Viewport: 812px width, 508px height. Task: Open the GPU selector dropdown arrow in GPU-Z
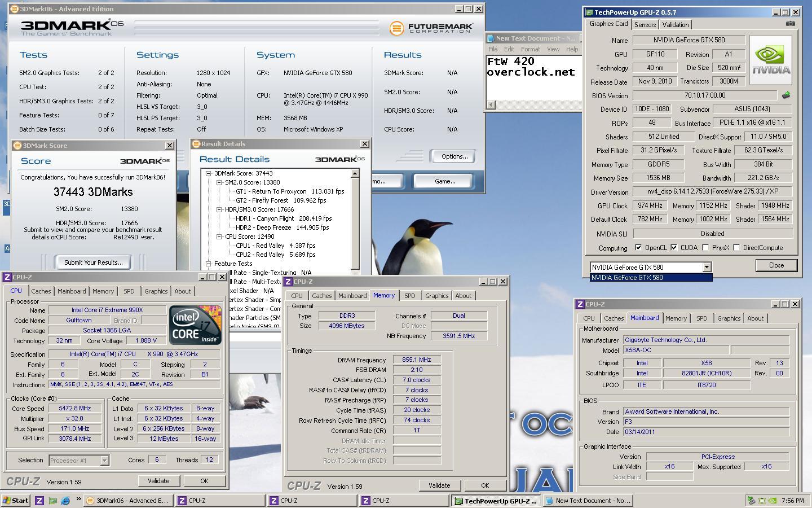(707, 268)
